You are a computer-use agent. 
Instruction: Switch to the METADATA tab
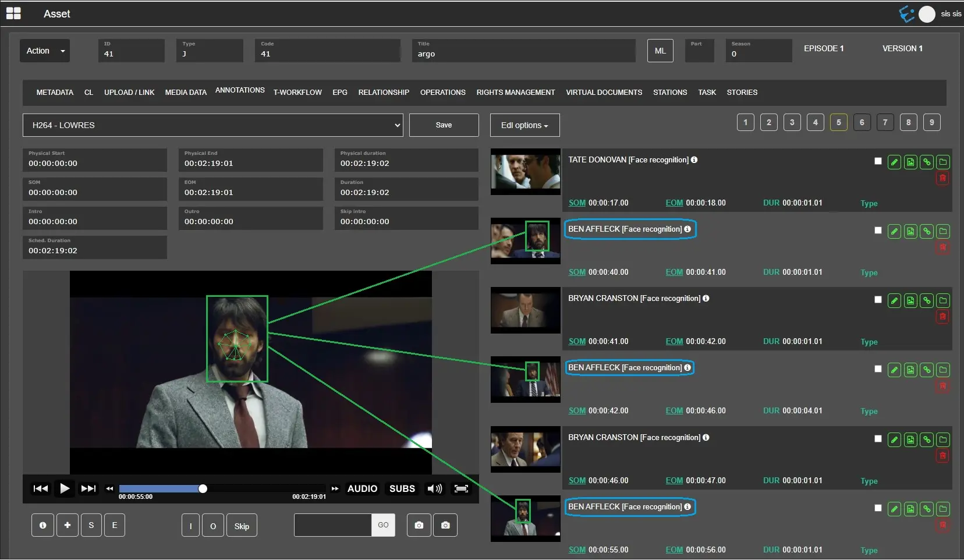tap(55, 93)
